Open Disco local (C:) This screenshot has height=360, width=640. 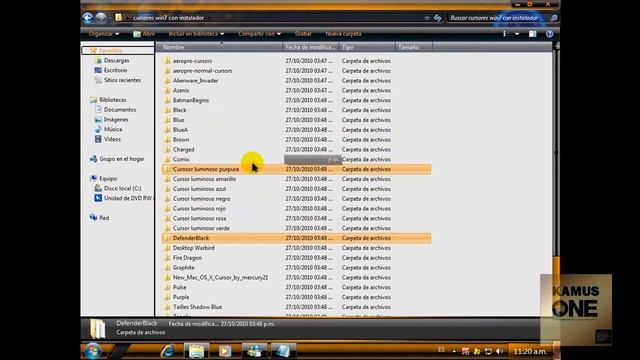[x=122, y=188]
